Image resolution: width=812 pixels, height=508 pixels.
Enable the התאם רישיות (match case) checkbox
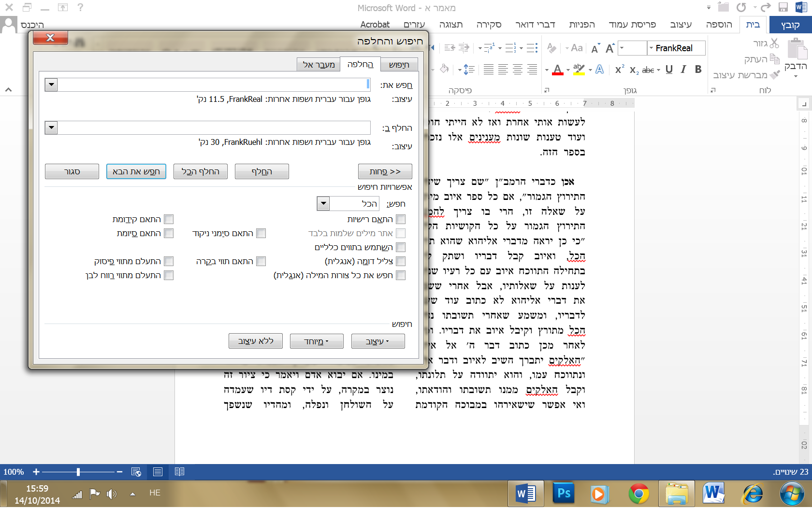pyautogui.click(x=401, y=219)
